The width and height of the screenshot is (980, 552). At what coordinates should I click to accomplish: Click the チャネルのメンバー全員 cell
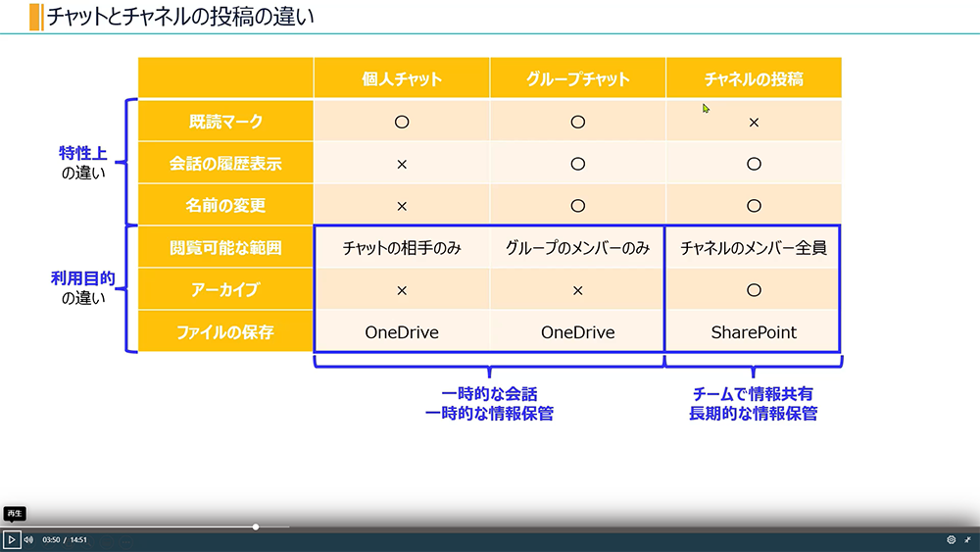coord(753,248)
